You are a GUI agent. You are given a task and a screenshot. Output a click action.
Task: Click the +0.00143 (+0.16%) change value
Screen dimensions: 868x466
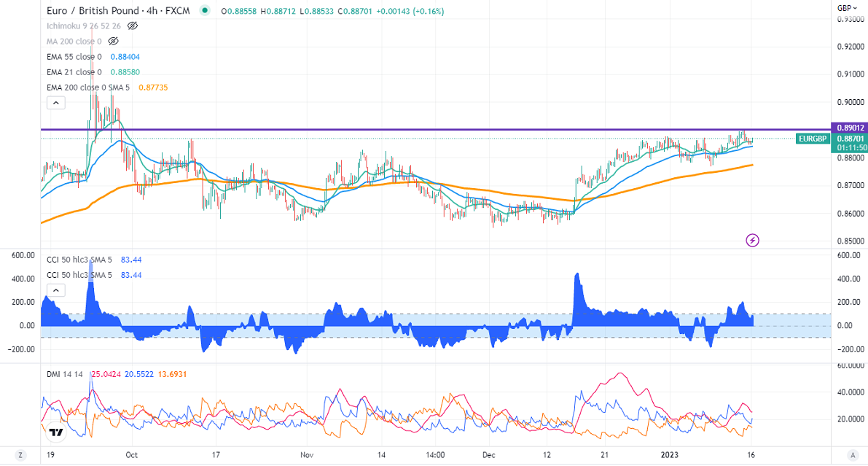coord(410,11)
